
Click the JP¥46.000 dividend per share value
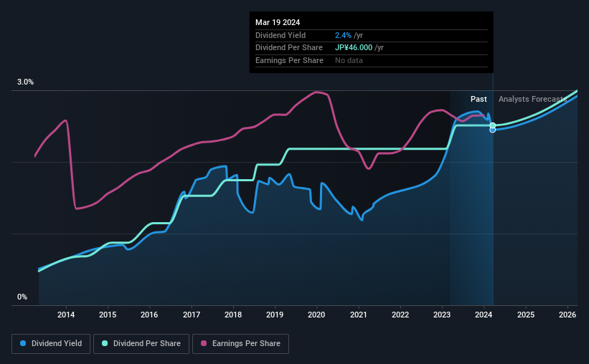[x=354, y=48]
